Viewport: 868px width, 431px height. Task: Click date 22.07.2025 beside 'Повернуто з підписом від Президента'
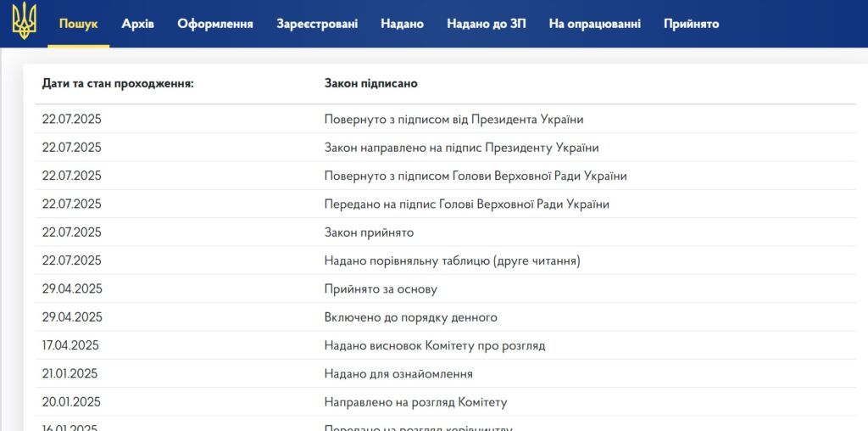point(72,119)
